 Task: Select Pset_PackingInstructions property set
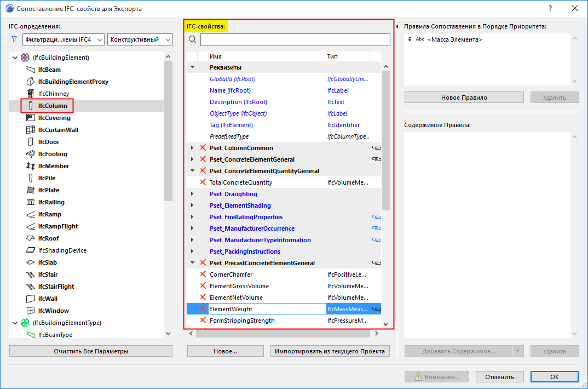(x=284, y=251)
